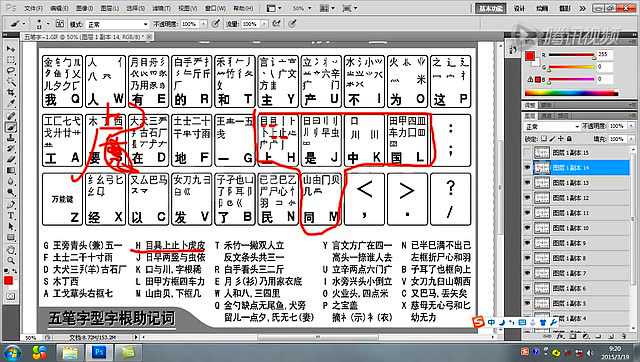Hide layer 图层 1 副本 14
The height and width of the screenshot is (362, 640).
tap(527, 168)
